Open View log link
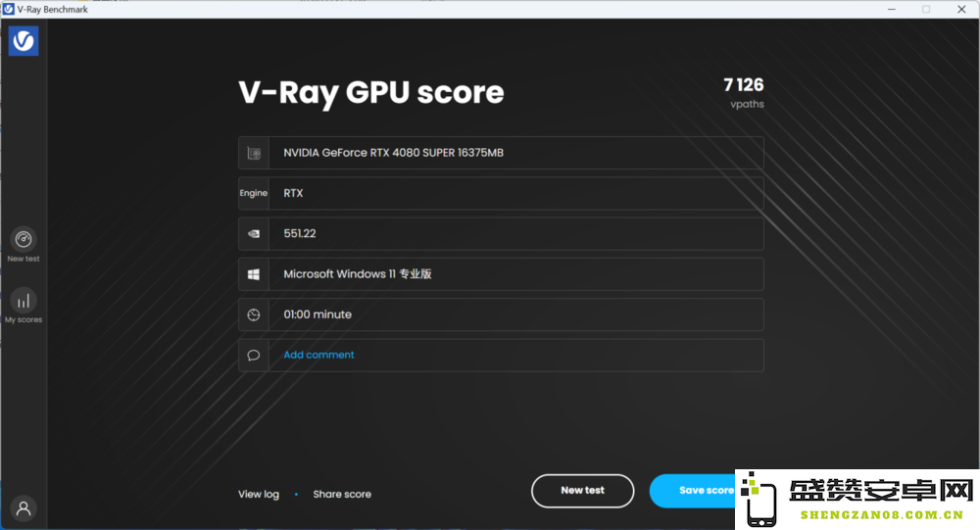The width and height of the screenshot is (980, 530). click(258, 495)
